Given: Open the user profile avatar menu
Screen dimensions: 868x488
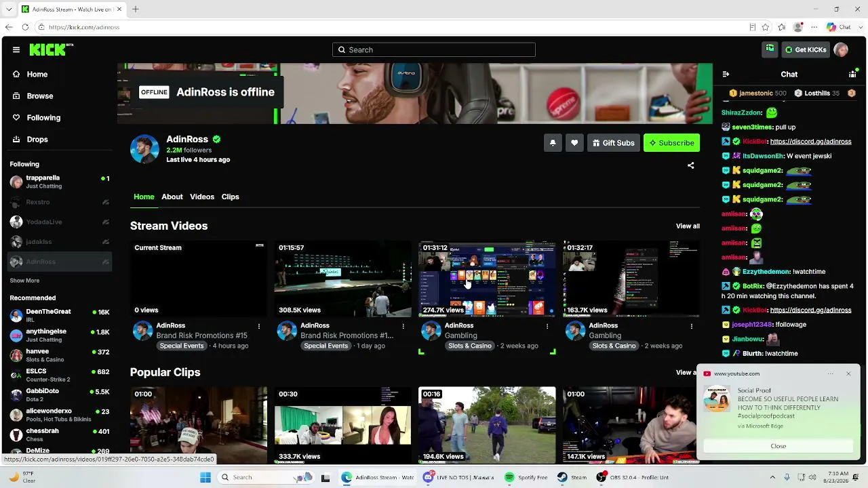Looking at the screenshot, I should point(841,49).
